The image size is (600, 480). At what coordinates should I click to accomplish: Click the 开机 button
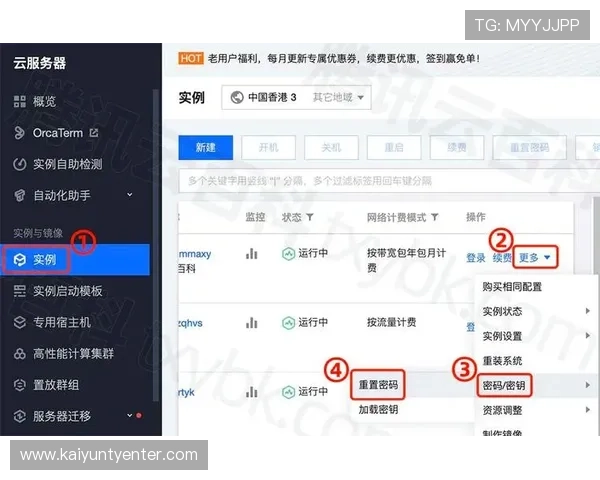tap(268, 147)
